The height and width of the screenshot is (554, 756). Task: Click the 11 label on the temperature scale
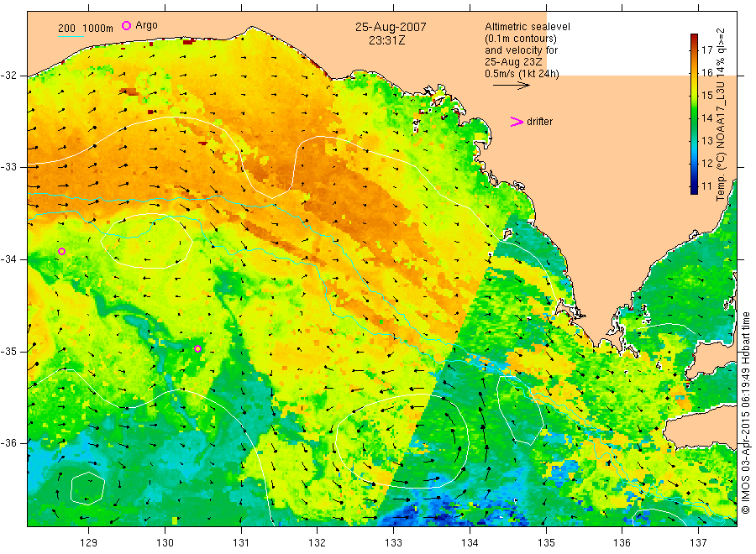(x=706, y=186)
